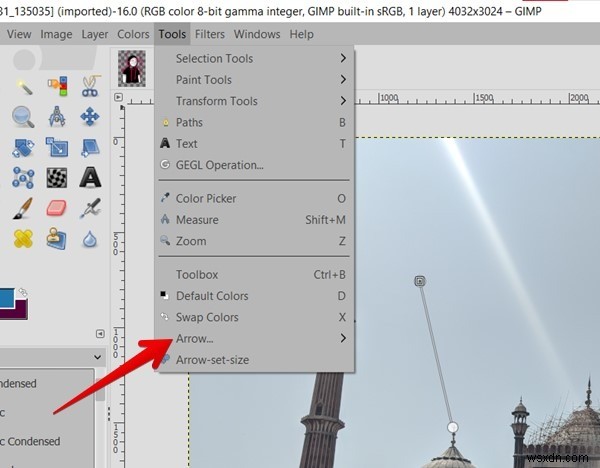Choose Swap Colors menu entry
600x468 pixels.
pos(254,317)
